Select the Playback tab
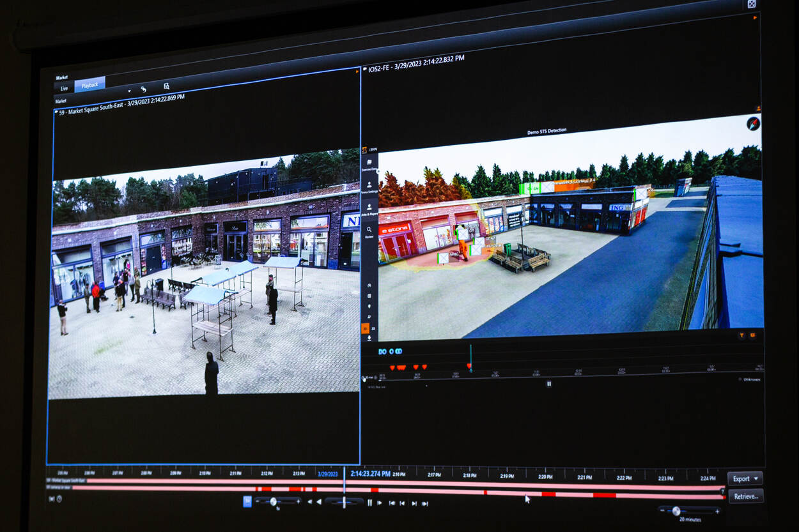Viewport: 799px width, 532px height. (x=89, y=85)
